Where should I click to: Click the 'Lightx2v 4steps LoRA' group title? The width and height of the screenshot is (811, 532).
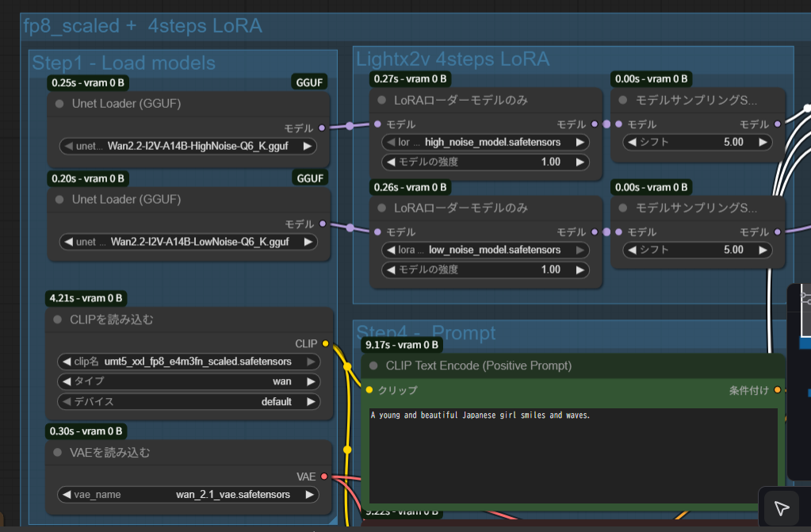pos(453,59)
